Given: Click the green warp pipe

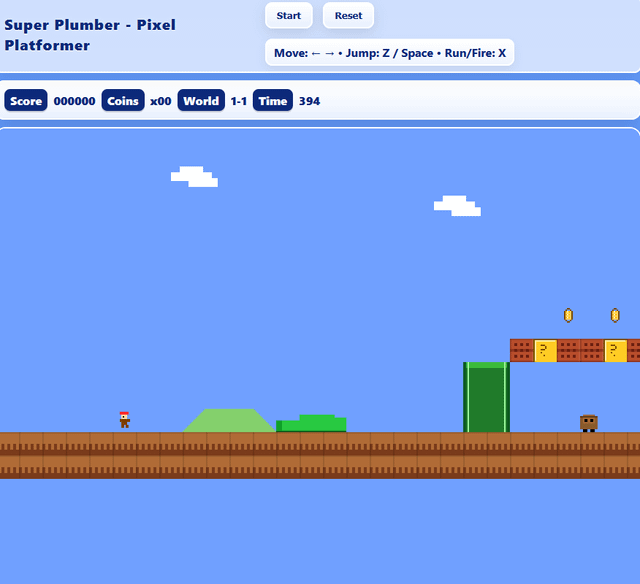Looking at the screenshot, I should click(486, 397).
